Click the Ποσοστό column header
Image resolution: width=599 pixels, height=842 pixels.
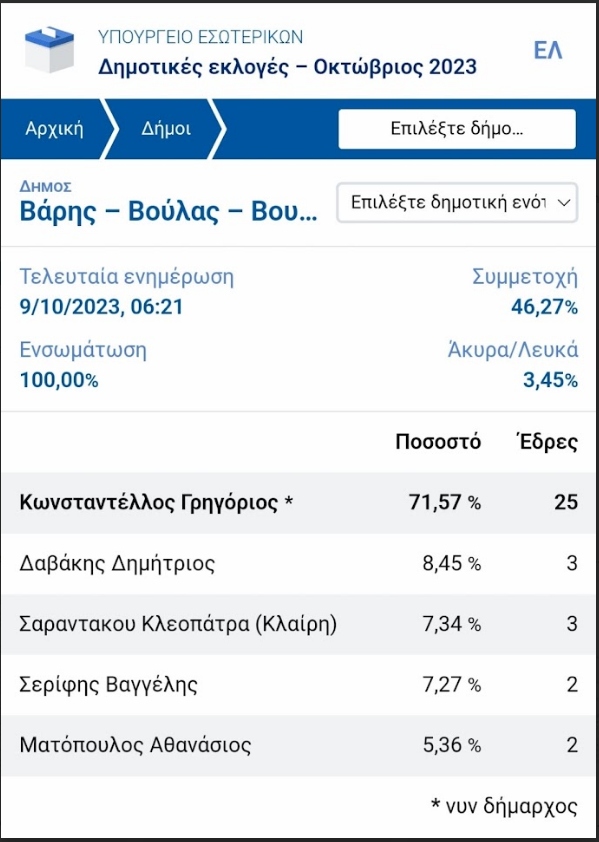pyautogui.click(x=438, y=442)
